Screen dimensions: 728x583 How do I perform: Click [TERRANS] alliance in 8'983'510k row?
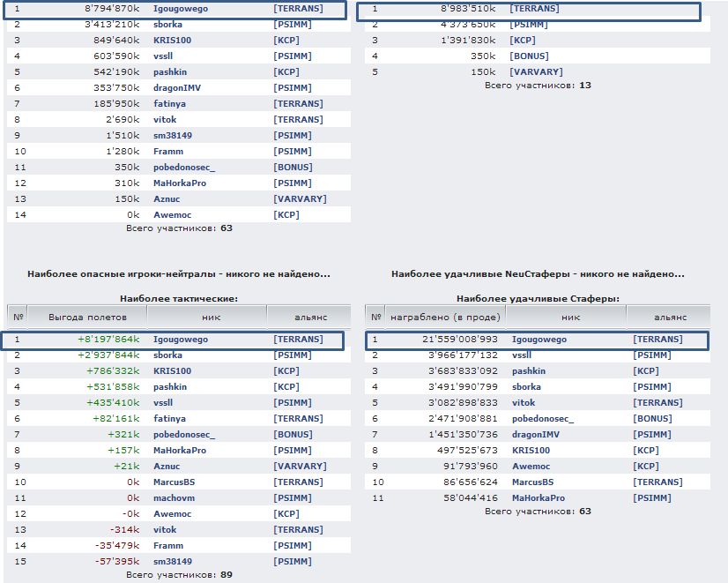pos(534,9)
